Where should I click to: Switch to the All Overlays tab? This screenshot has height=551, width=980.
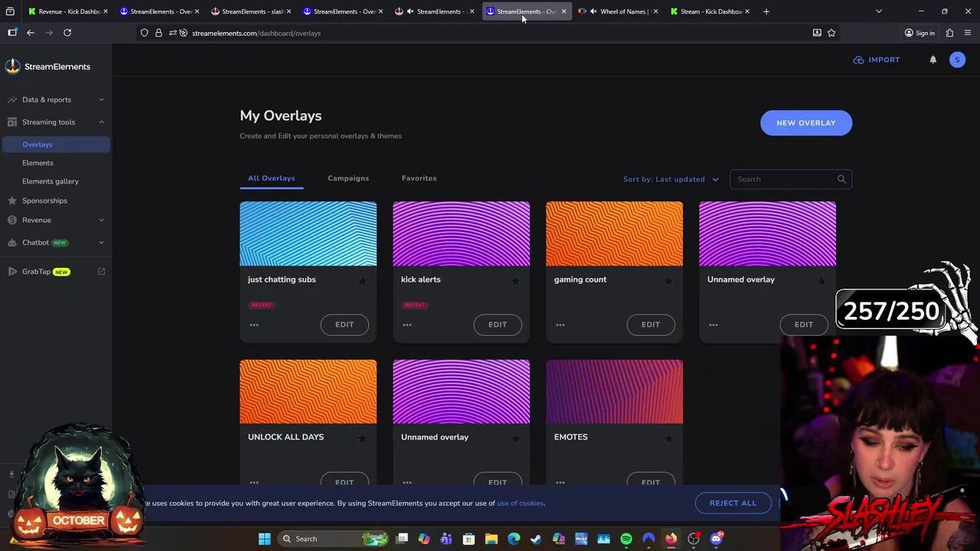tap(271, 178)
